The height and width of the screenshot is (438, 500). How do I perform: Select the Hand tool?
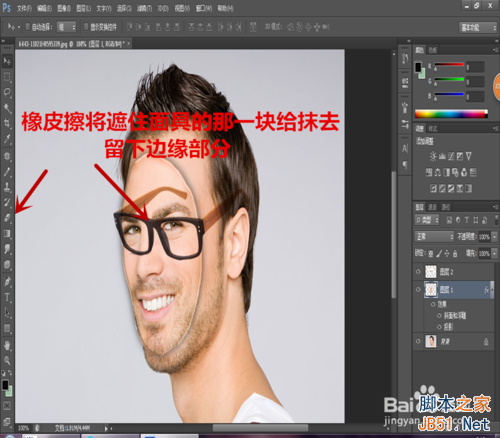pos(7,345)
